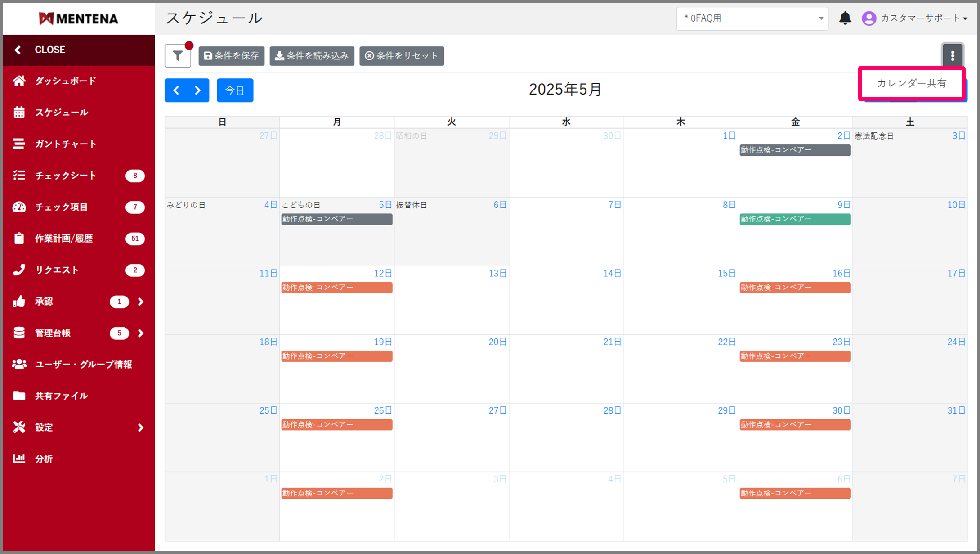Click the ガントチャート sidebar icon
Screen dimensions: 980x554
19,144
